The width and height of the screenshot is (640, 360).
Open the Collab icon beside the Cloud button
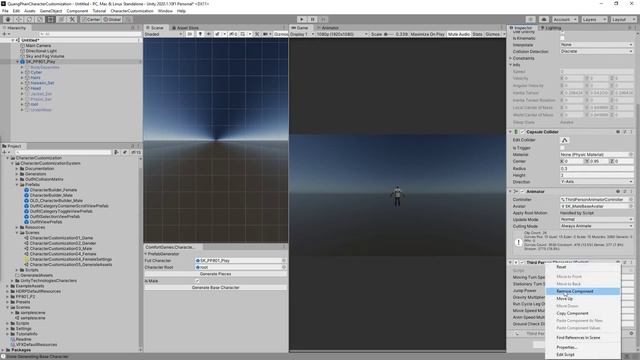(531, 19)
